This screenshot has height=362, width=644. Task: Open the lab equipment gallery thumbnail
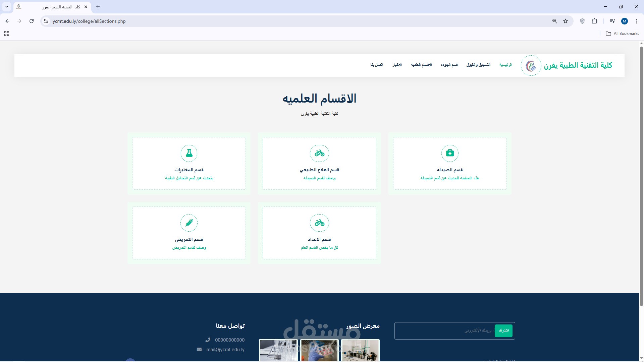click(x=360, y=350)
